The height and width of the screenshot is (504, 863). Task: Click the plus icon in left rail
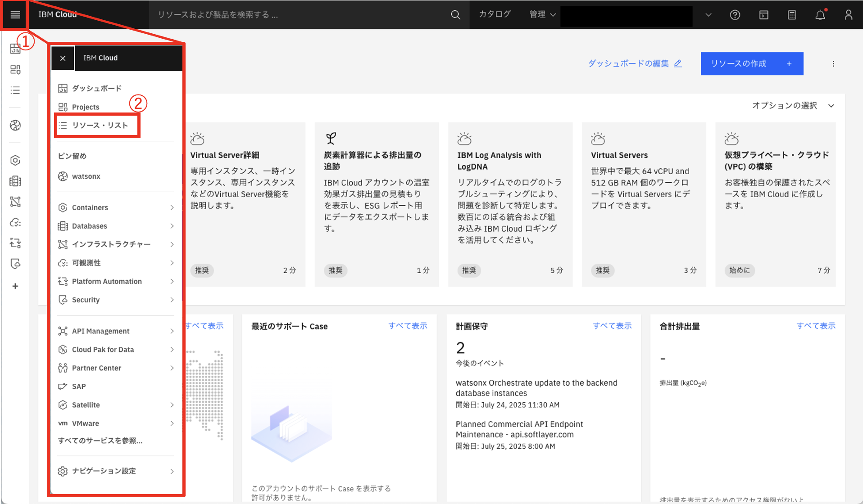coord(15,286)
